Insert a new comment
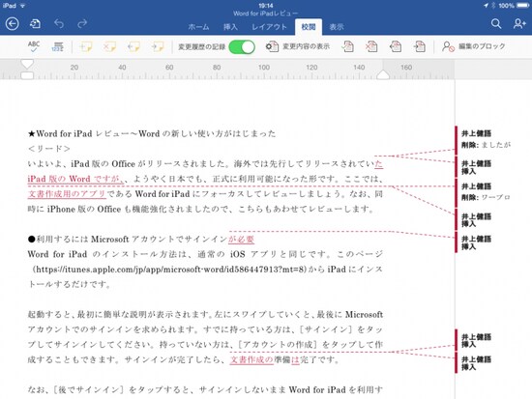Image resolution: width=532 pixels, height=399 pixels. click(85, 46)
